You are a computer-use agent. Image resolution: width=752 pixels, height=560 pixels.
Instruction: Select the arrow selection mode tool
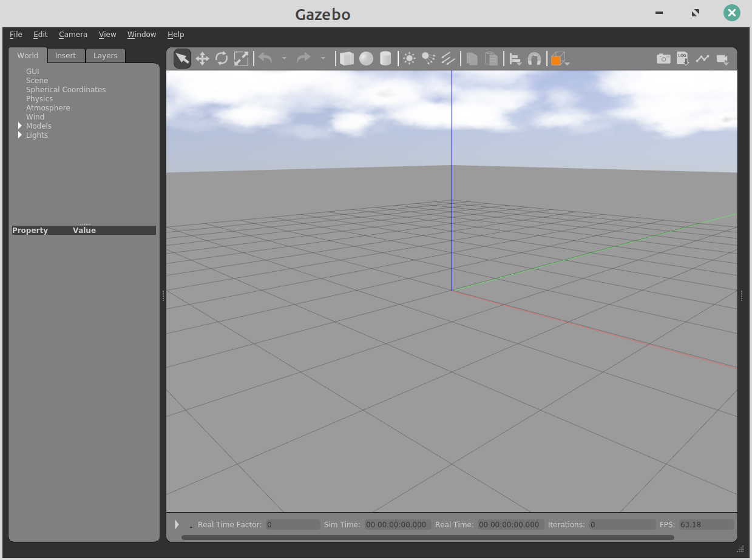182,59
